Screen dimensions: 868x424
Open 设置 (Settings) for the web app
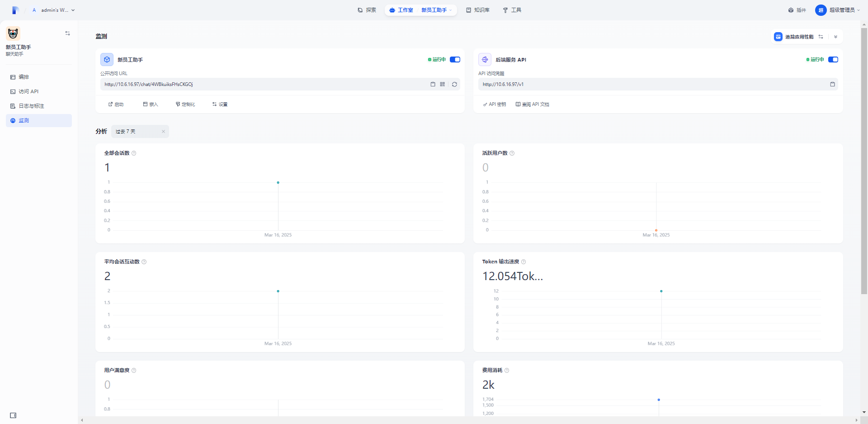pyautogui.click(x=220, y=104)
